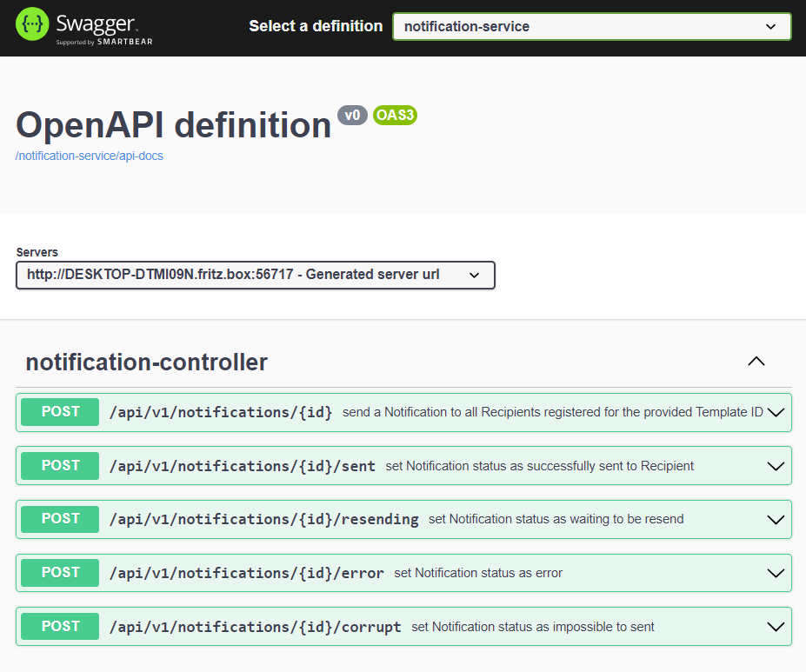Expand the /{id}/sent endpoint chevron
806x672 pixels.
tap(776, 467)
